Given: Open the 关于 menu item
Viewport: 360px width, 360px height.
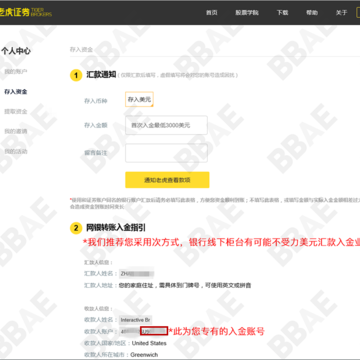Looking at the screenshot, I should point(341,13).
